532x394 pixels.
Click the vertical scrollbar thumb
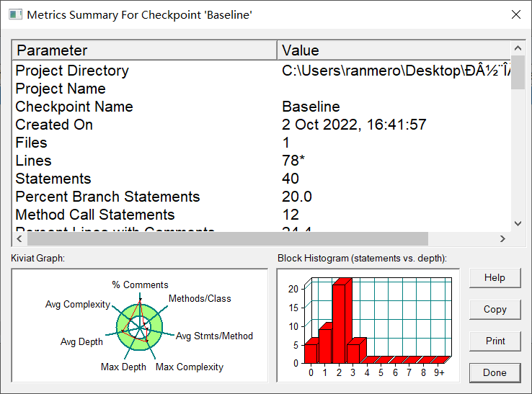click(518, 73)
